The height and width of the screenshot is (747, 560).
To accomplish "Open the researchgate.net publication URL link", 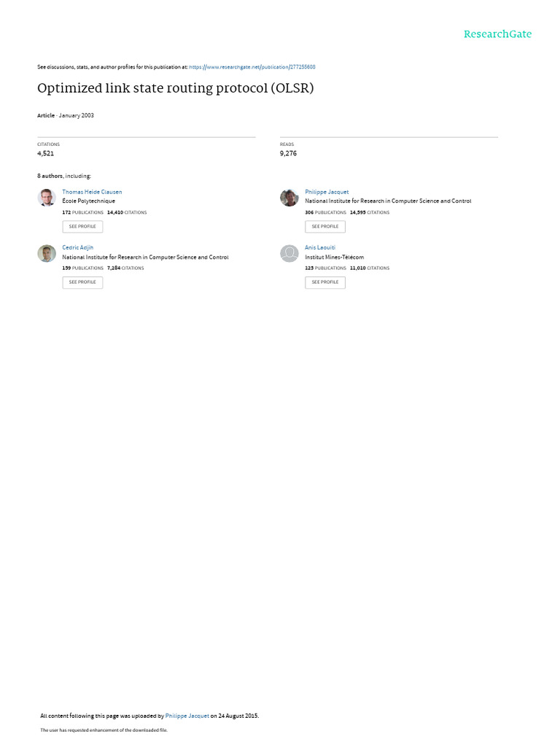I will coord(252,67).
